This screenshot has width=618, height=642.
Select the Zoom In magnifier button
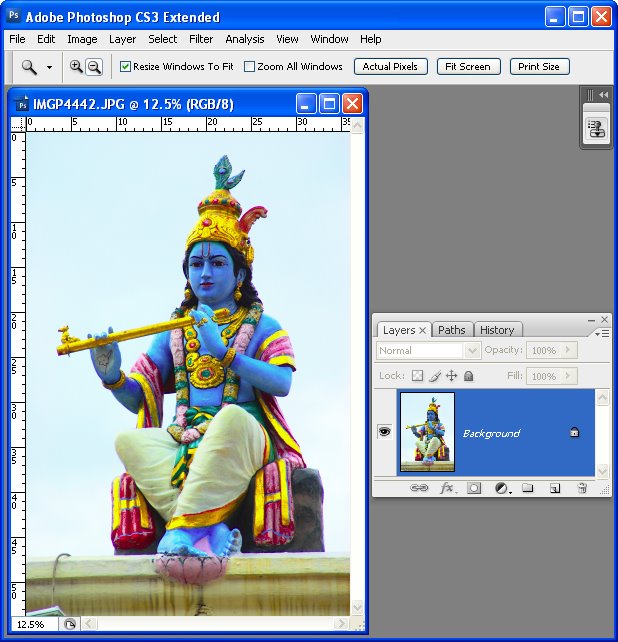coord(76,66)
